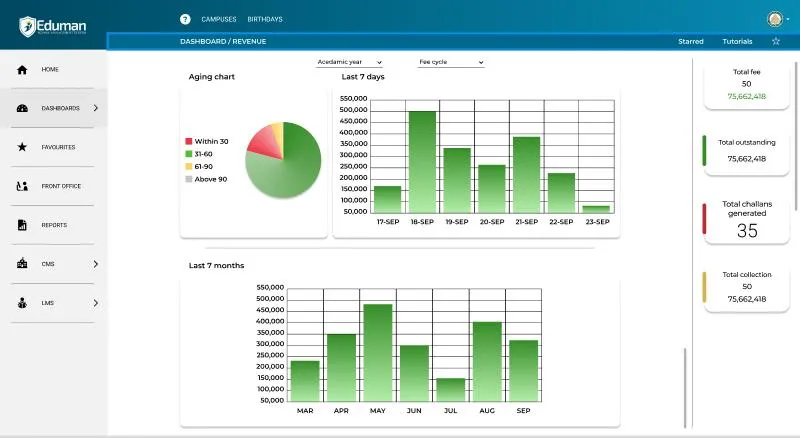Viewport: 800px width, 438px height.
Task: Click the CMS building icon
Action: pos(21,264)
